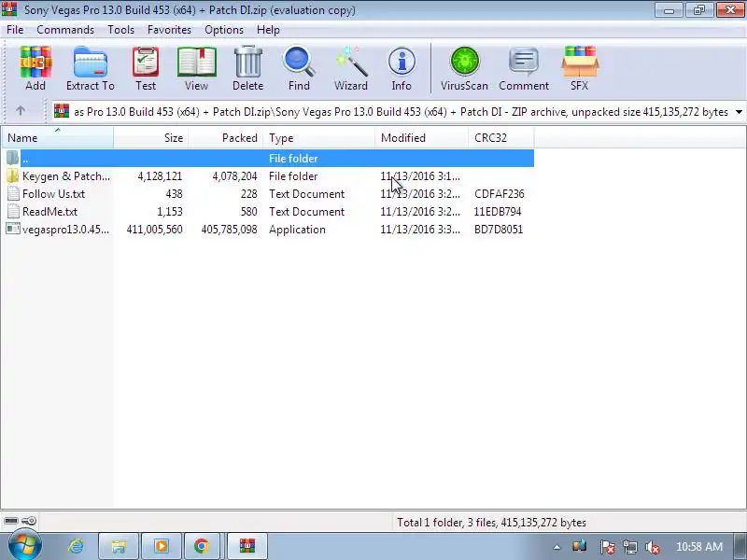Click packed value 405,785,098

[229, 229]
